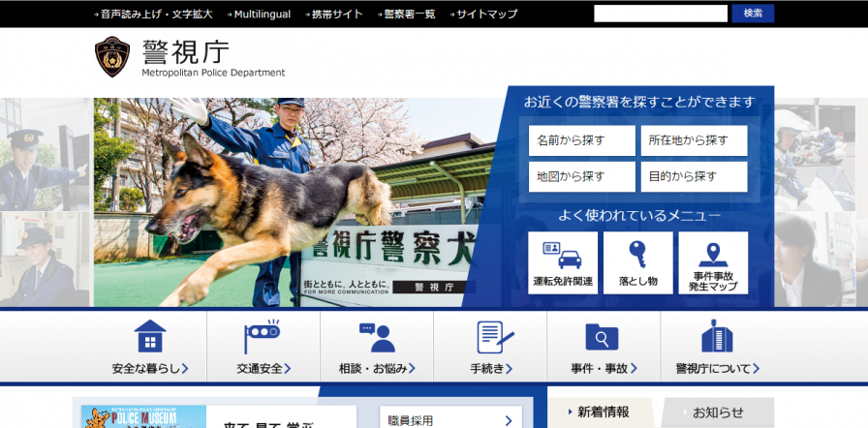Open the 手続き menu label
The width and height of the screenshot is (868, 428).
pyautogui.click(x=486, y=369)
